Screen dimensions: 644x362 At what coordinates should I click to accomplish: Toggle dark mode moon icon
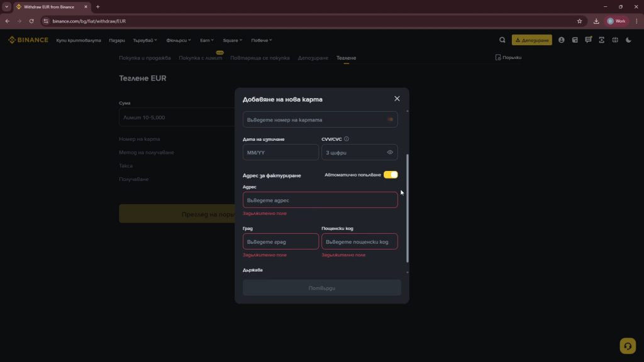(x=628, y=40)
